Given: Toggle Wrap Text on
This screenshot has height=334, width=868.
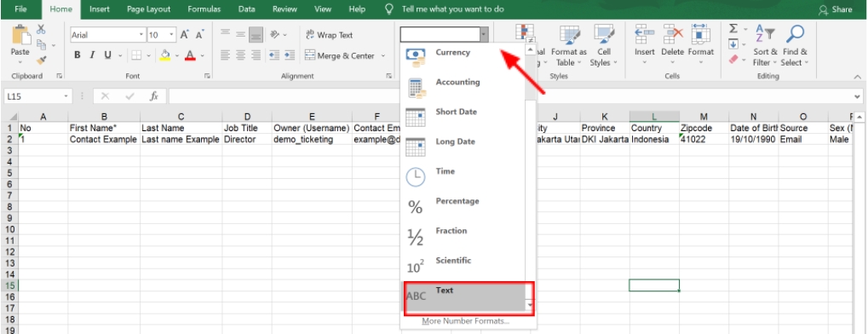Looking at the screenshot, I should (x=329, y=35).
